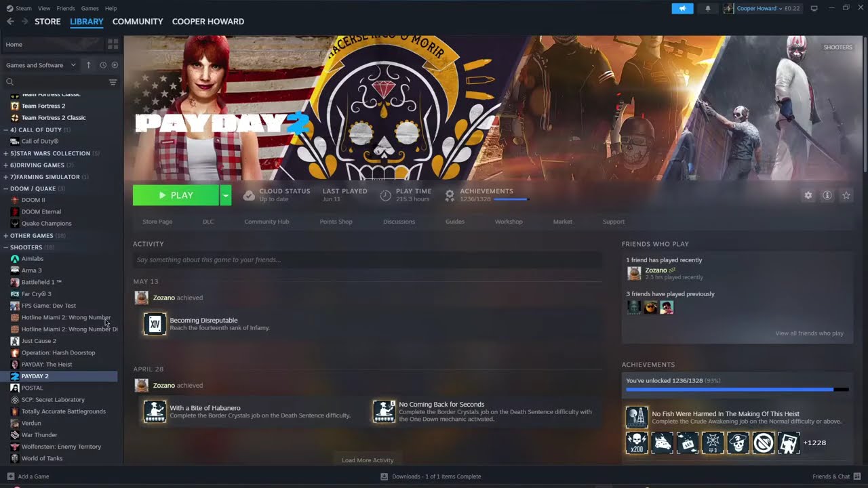Collapse the SHOOTERS category
868x488 pixels.
pos(5,247)
